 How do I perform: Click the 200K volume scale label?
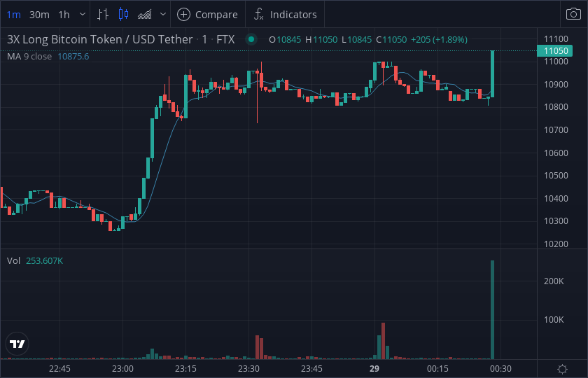pos(554,281)
